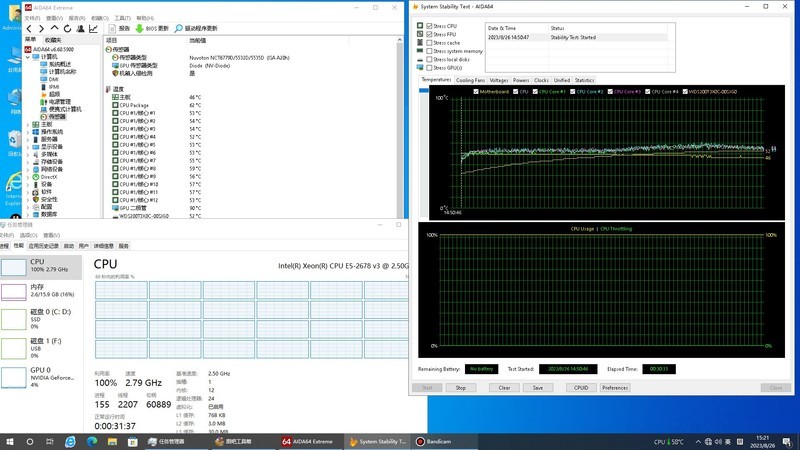Screen dimensions: 800x450
Task: Switch to the Statistics tab
Action: point(584,80)
